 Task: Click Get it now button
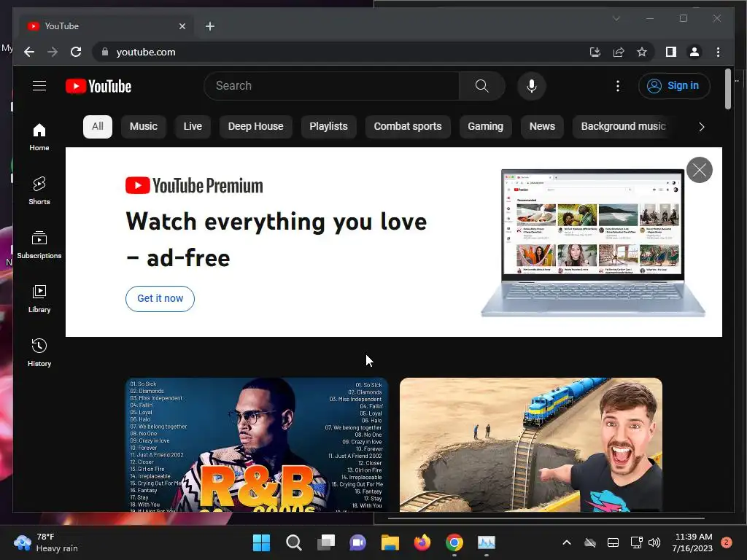point(160,298)
